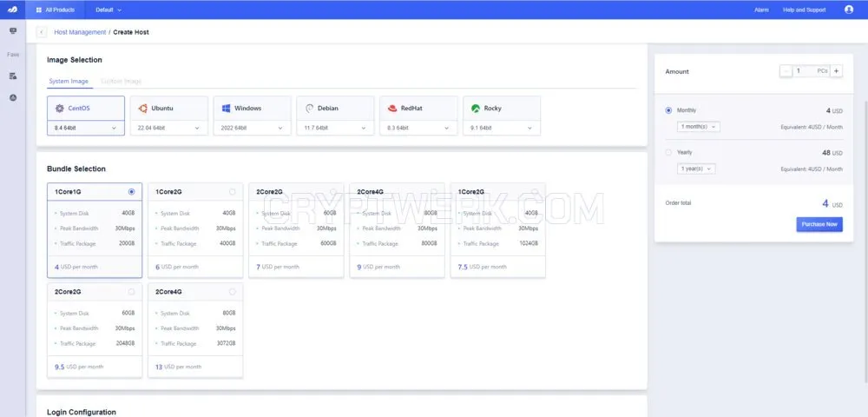
Task: Pick the 7 USD per month bundle card
Action: 296,230
